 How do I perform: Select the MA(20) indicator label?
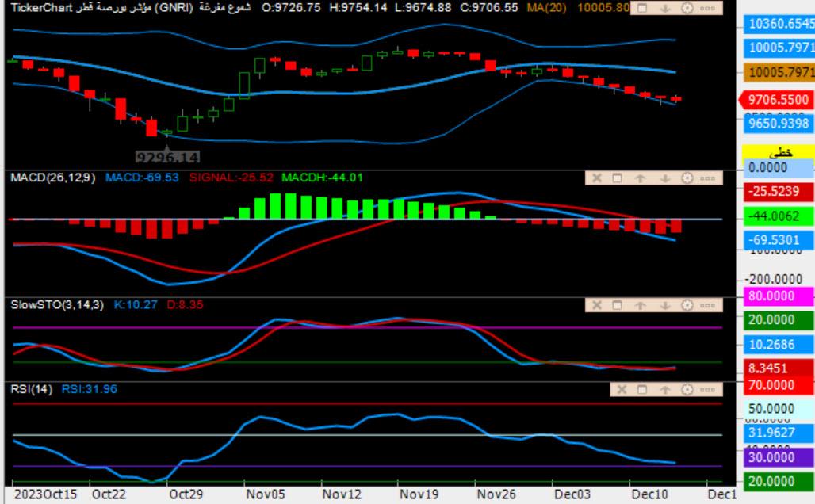[x=546, y=8]
